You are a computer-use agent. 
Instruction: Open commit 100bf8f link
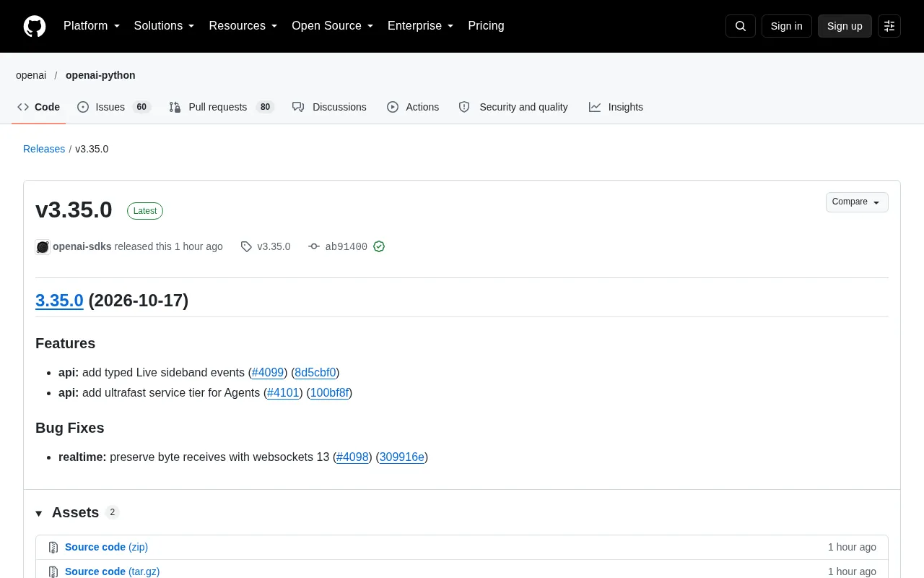point(330,393)
